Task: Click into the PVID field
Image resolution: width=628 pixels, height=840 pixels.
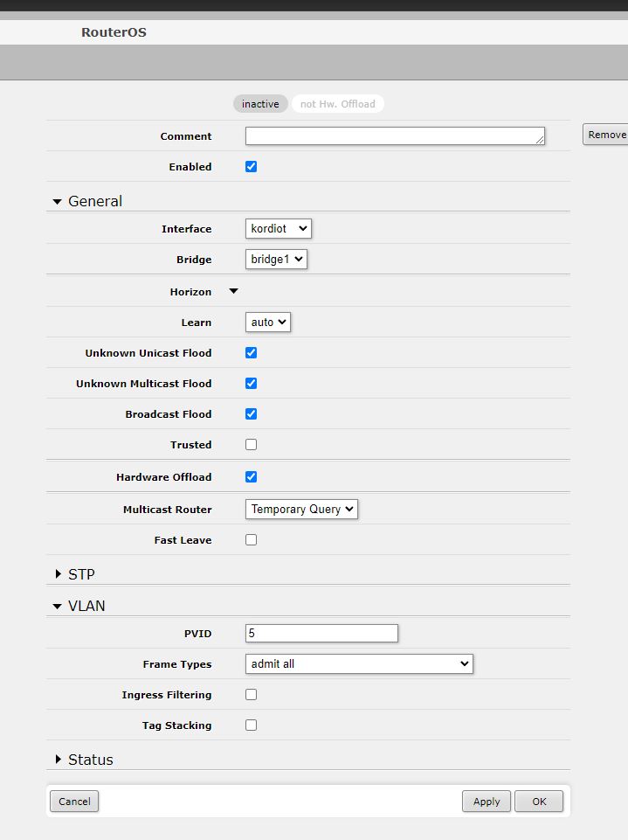Action: [x=321, y=634]
